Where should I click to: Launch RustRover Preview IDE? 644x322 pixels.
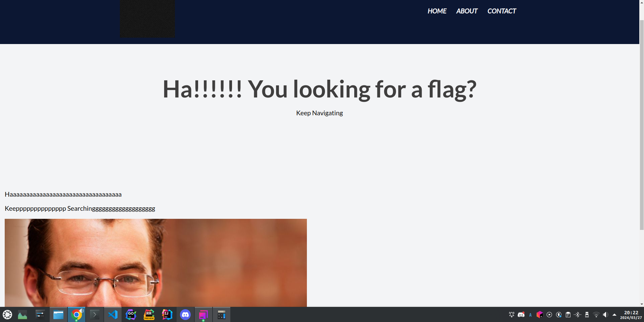(x=149, y=315)
